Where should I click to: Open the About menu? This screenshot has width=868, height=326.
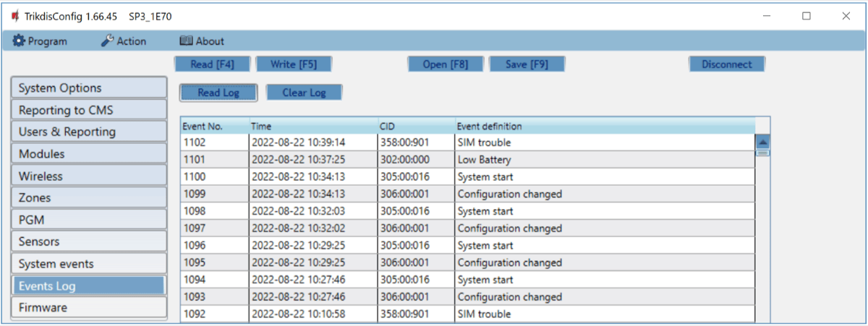202,41
